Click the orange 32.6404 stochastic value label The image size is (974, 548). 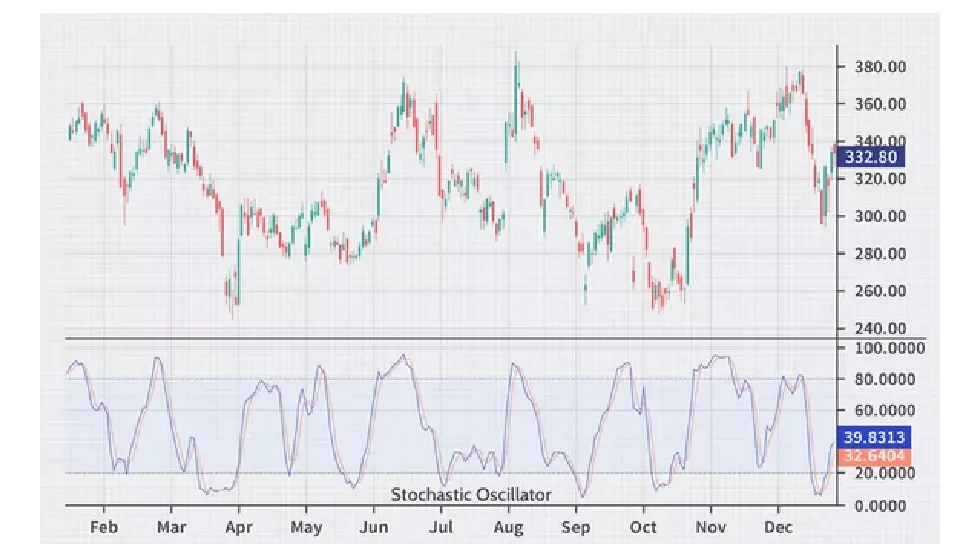click(874, 456)
